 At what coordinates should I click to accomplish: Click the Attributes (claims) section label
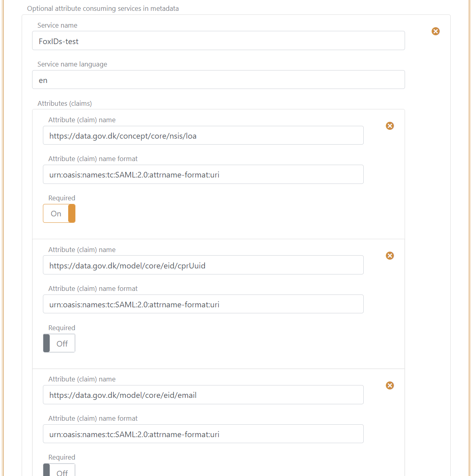(65, 103)
